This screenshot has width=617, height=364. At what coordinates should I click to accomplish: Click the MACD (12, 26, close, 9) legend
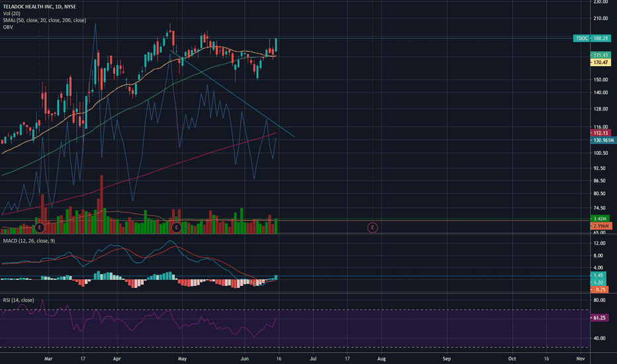29,240
